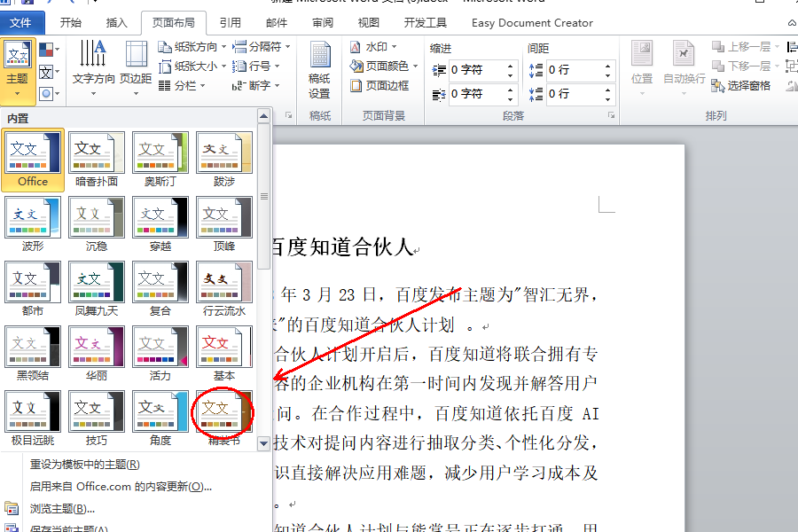Click theme gallery scroll up arrow

pyautogui.click(x=263, y=116)
